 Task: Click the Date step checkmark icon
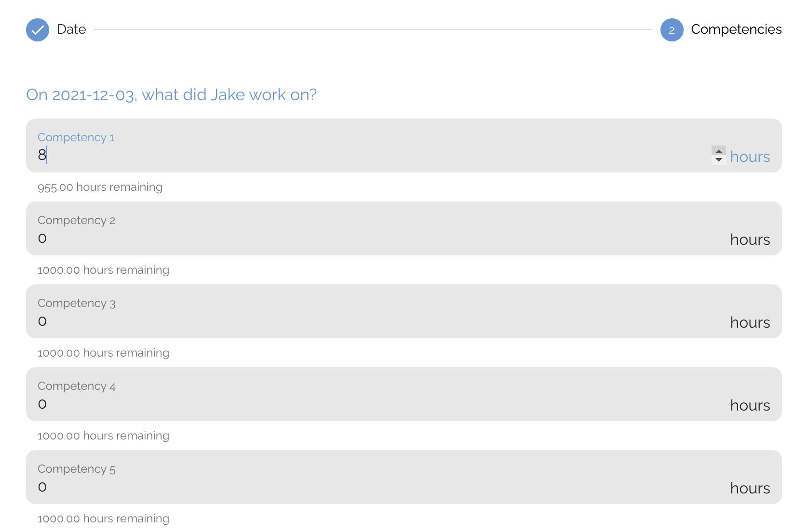point(38,30)
